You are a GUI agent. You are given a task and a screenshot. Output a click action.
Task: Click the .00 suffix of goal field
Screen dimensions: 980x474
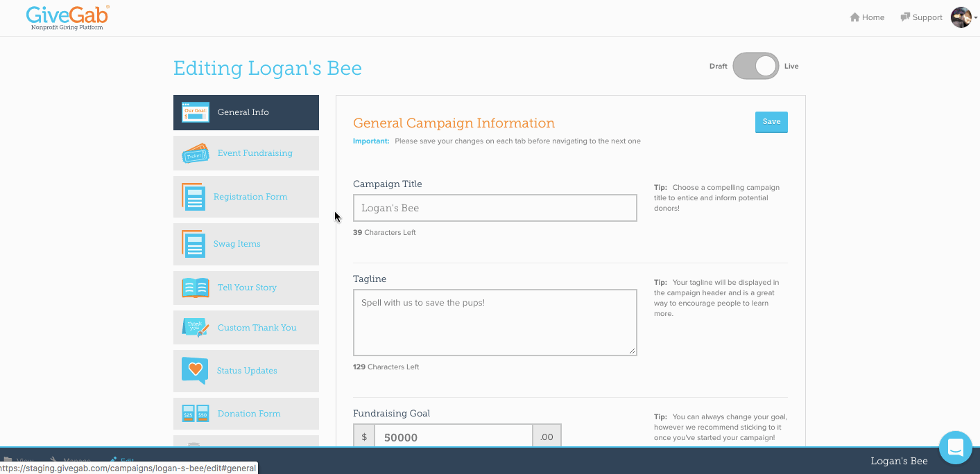(x=547, y=437)
